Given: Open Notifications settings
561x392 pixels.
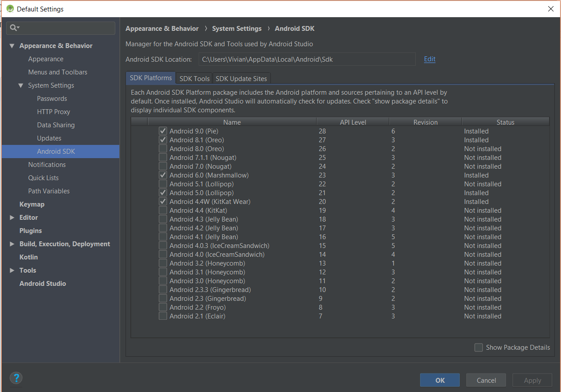Looking at the screenshot, I should pyautogui.click(x=47, y=165).
